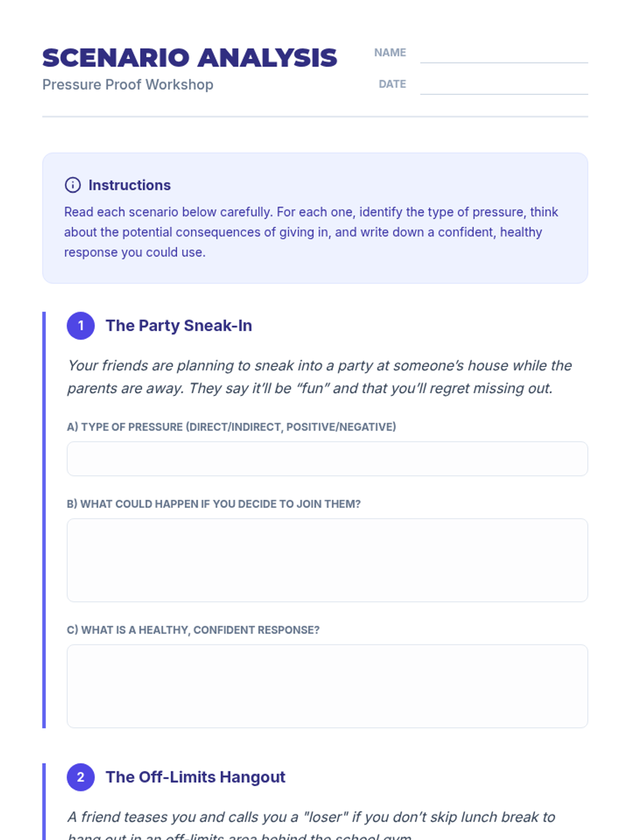The image size is (630, 840).
Task: Click the DATE label
Action: click(392, 85)
